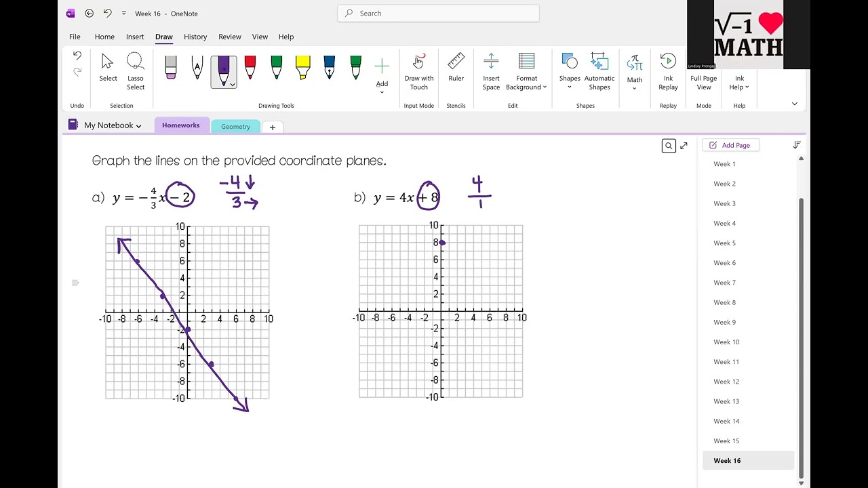Image resolution: width=868 pixels, height=488 pixels.
Task: Open Quick Access Toolbar customize dropdown
Action: coord(123,13)
